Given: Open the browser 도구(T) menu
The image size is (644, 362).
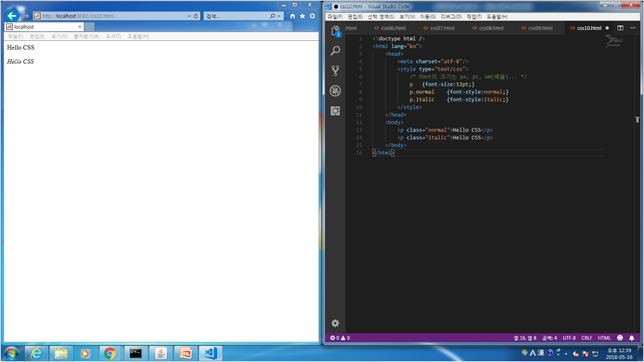Looking at the screenshot, I should coord(114,37).
